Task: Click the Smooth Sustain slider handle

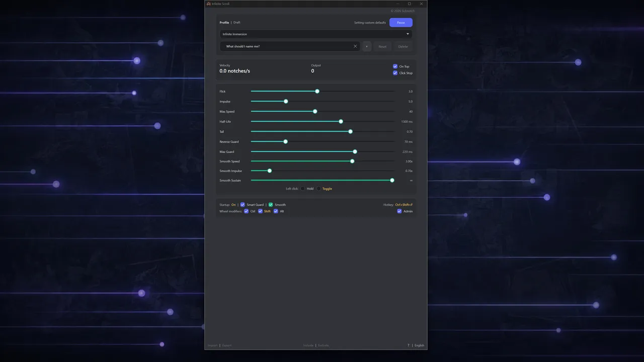Action: click(392, 180)
